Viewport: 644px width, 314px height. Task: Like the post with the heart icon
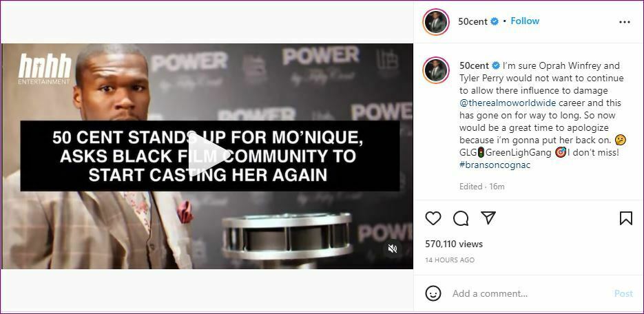pos(433,218)
